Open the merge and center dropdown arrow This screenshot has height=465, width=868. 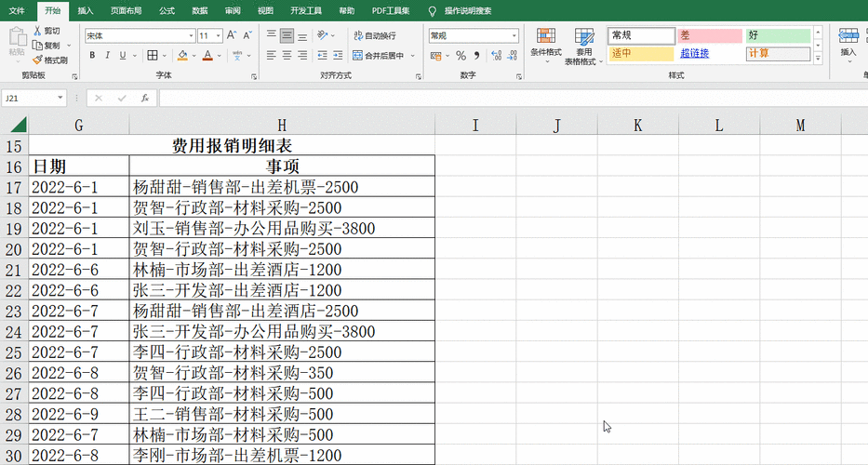pyautogui.click(x=412, y=56)
